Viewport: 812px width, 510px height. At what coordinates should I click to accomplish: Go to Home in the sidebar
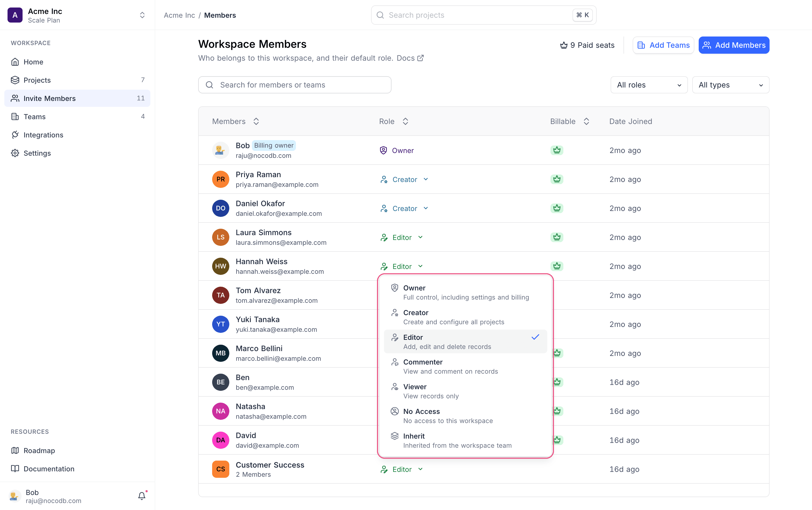pos(77,62)
